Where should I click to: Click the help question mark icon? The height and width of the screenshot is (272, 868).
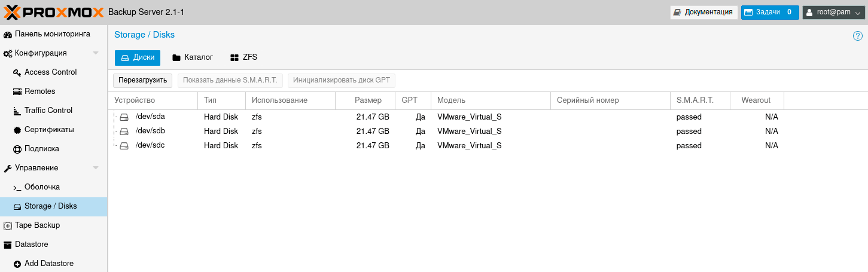click(857, 36)
